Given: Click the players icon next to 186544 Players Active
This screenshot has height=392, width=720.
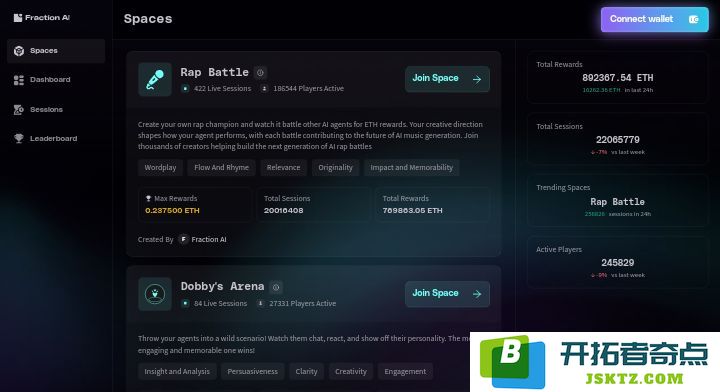Looking at the screenshot, I should [264, 89].
